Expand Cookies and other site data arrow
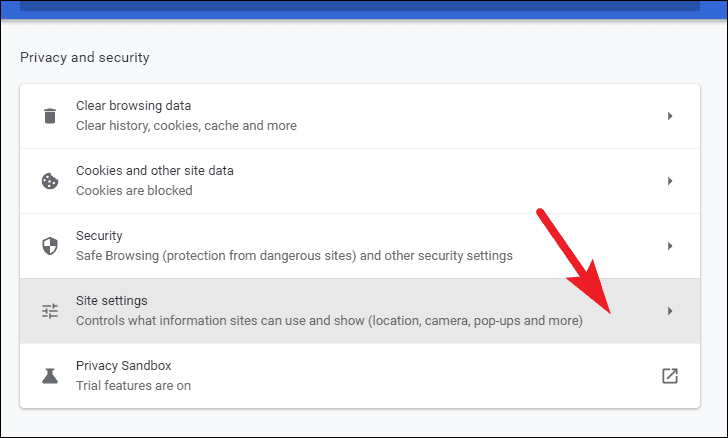 670,181
